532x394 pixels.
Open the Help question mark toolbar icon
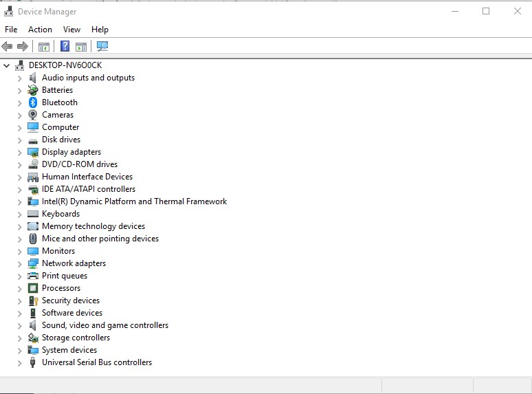pyautogui.click(x=65, y=46)
